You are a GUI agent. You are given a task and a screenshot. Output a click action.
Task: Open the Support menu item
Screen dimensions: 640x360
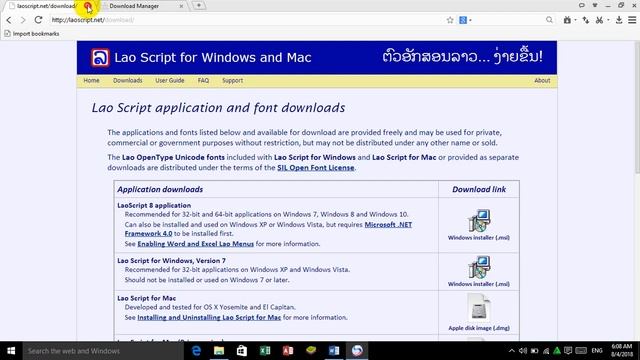233,80
